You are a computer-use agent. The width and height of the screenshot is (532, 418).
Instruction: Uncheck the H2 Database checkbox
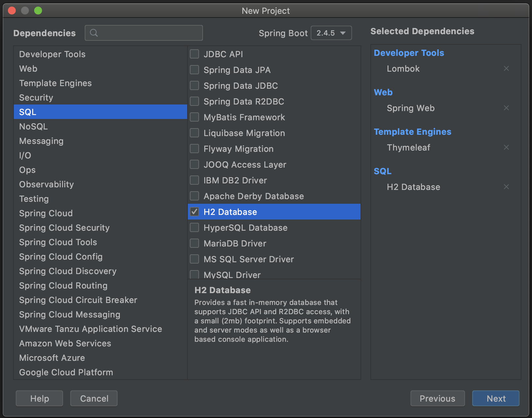point(194,212)
